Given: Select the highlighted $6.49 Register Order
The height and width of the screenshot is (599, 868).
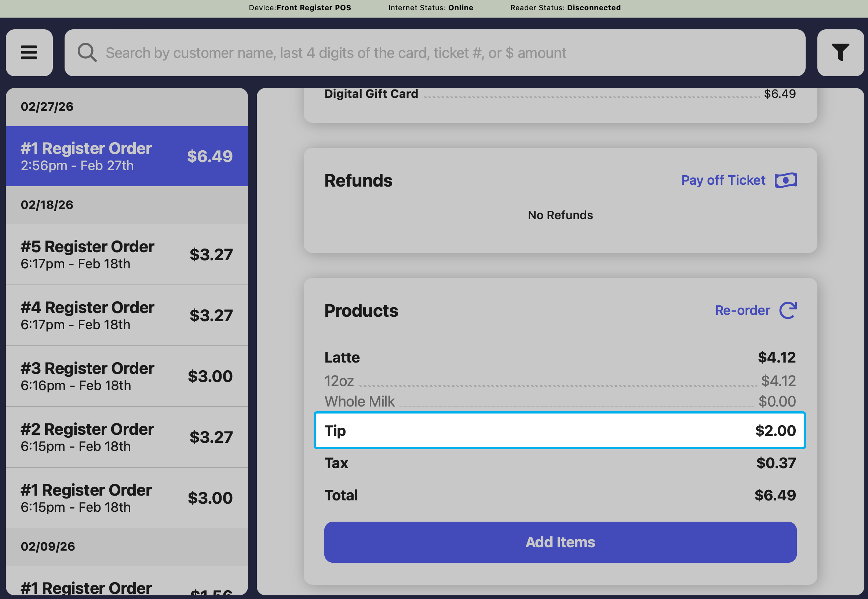Looking at the screenshot, I should 127,156.
